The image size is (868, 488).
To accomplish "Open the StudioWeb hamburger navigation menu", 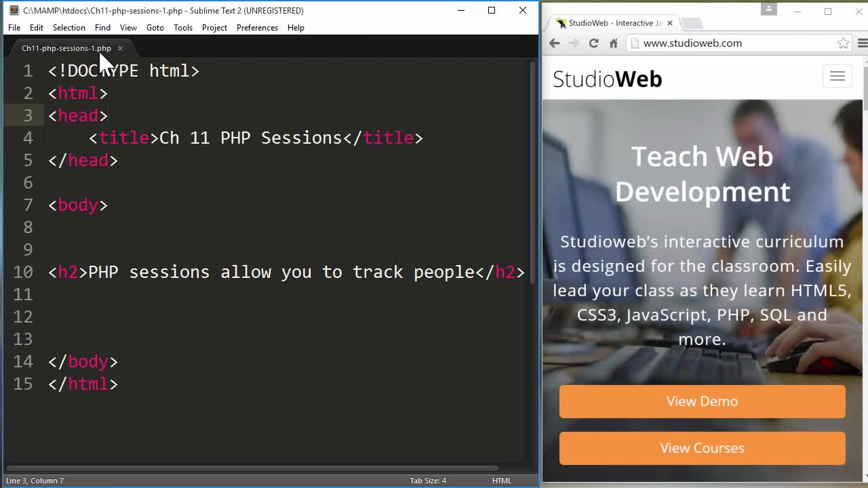I will tap(837, 77).
